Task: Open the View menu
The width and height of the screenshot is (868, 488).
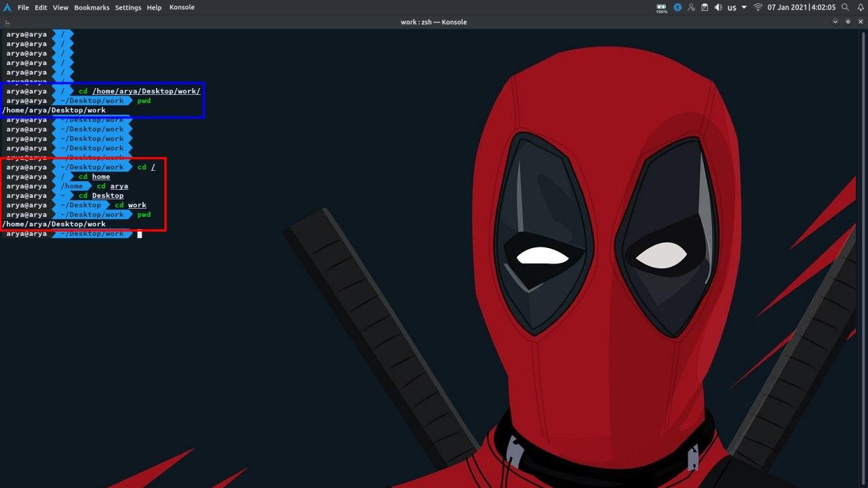Action: point(60,7)
